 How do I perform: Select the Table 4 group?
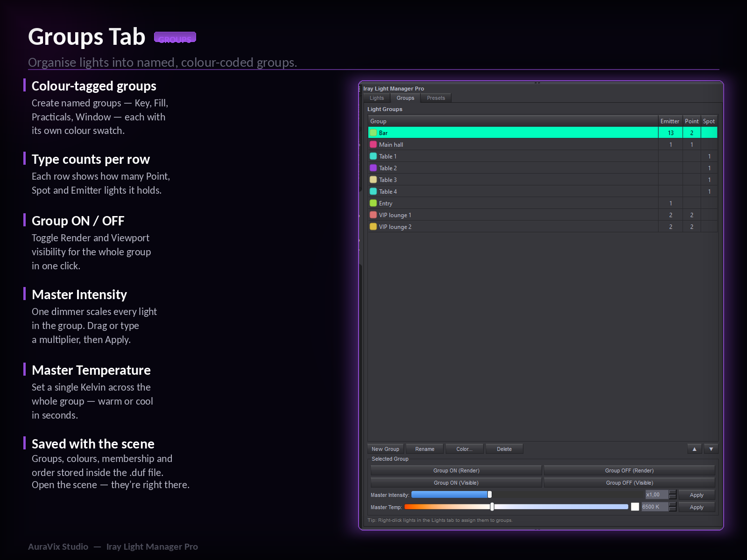click(x=543, y=191)
